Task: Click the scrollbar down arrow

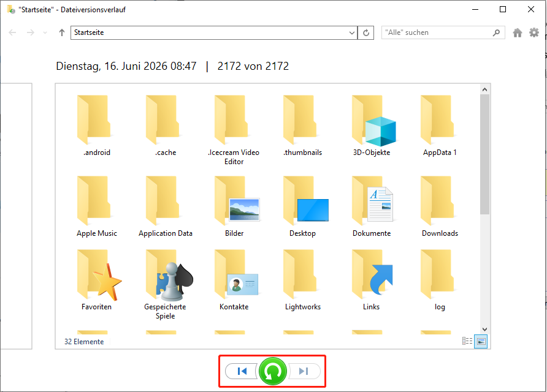Action: click(484, 330)
